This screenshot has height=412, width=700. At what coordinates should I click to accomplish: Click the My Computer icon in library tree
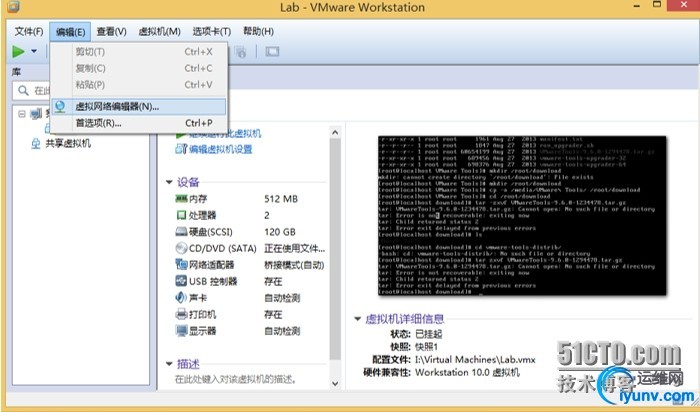37,114
